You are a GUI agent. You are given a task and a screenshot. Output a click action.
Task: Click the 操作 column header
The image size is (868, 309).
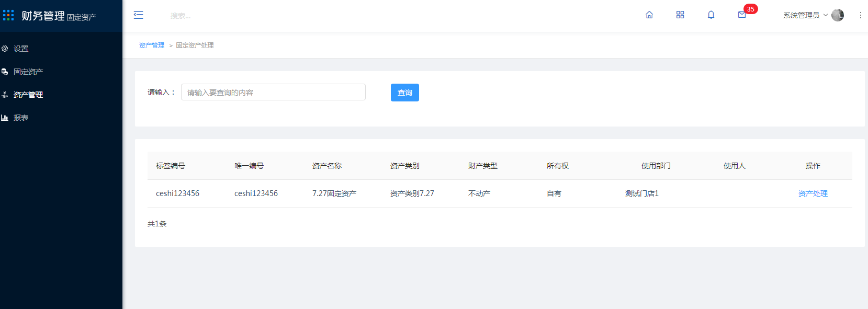tap(813, 166)
